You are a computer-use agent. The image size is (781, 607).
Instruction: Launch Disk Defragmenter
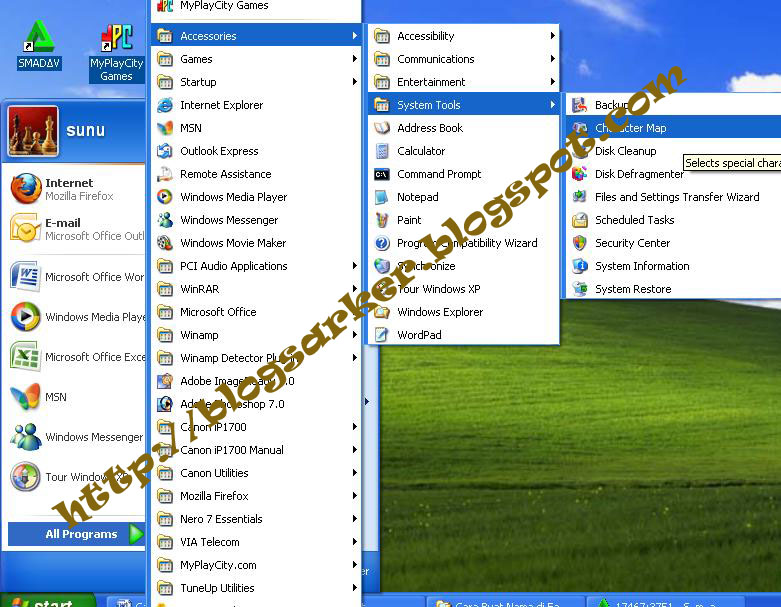coord(674,174)
